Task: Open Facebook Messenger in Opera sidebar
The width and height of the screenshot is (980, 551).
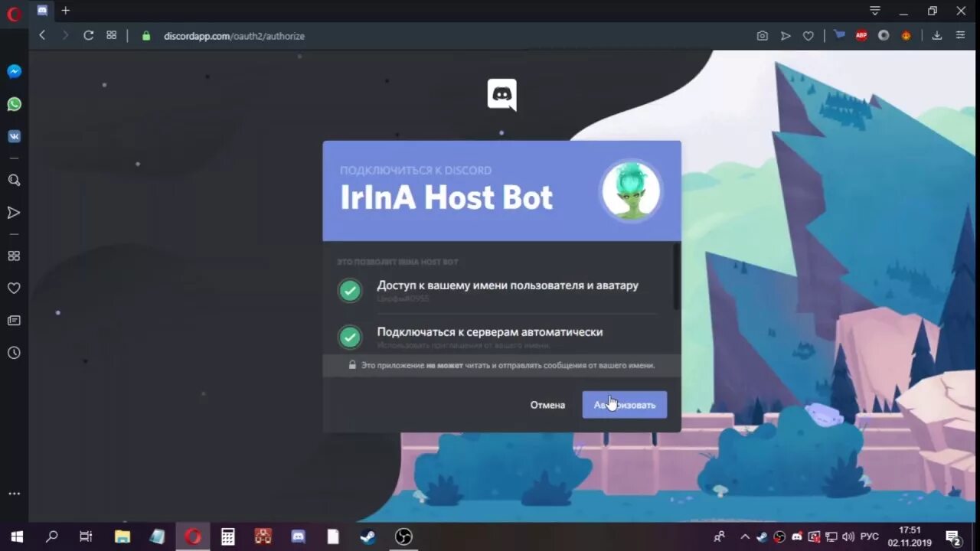Action: click(x=14, y=71)
